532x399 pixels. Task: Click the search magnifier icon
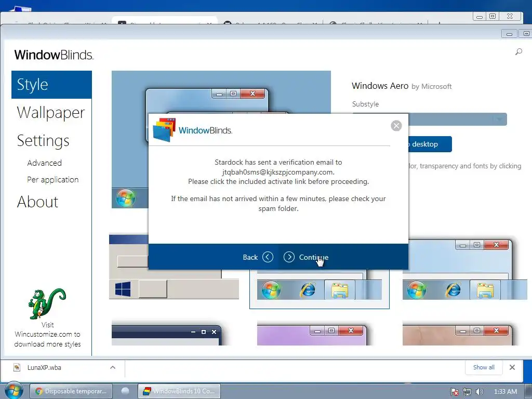[x=518, y=51]
